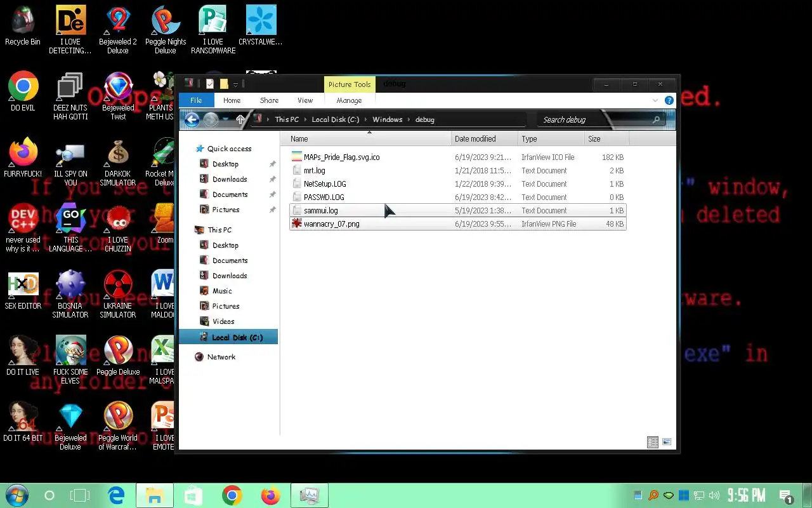Go up one folder level
Screen dimensions: 812x508
(240, 119)
